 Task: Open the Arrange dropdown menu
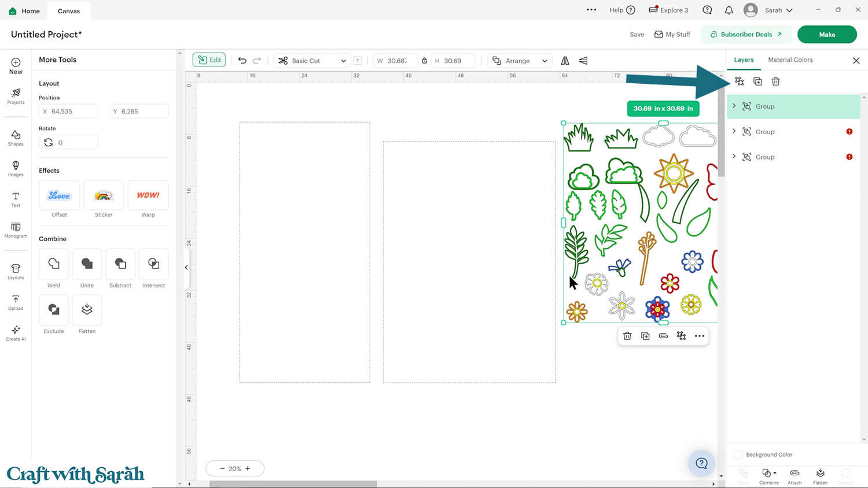pos(519,61)
